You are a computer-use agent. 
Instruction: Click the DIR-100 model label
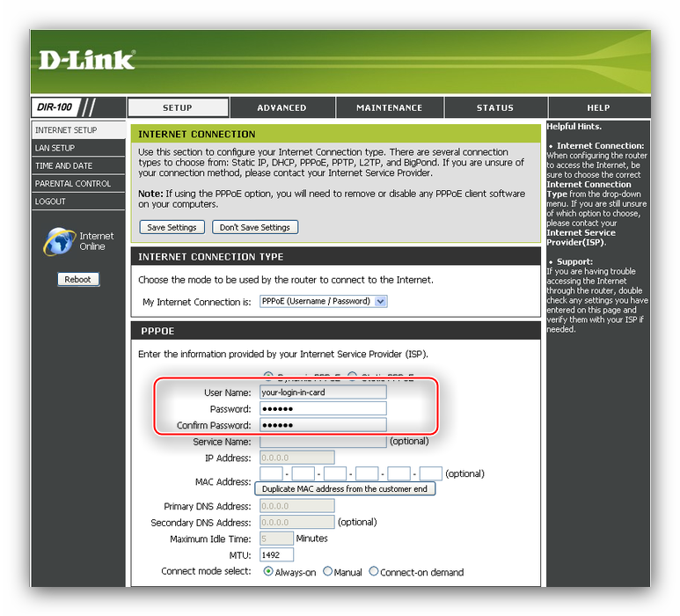click(x=55, y=107)
